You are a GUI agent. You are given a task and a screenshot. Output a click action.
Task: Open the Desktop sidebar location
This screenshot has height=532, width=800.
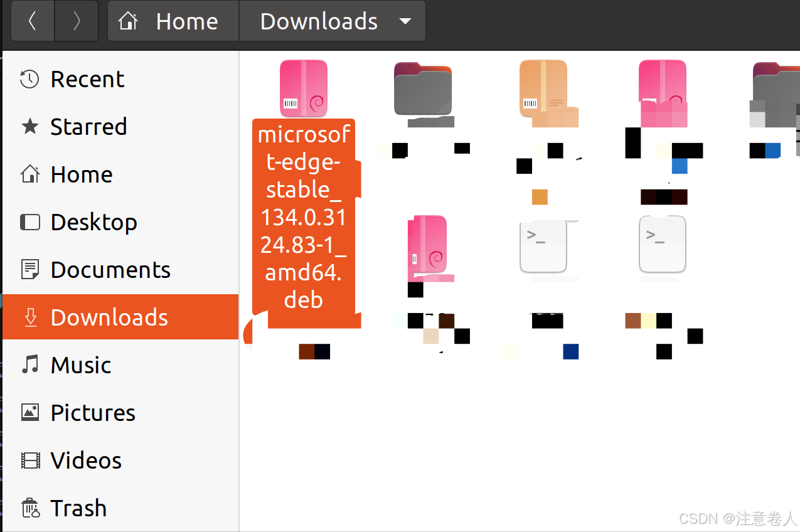(93, 222)
